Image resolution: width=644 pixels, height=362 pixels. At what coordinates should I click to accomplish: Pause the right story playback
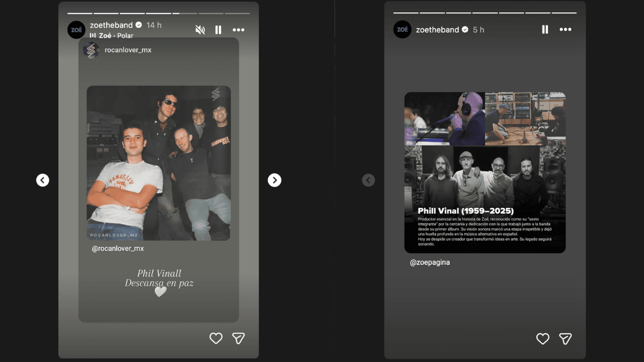pyautogui.click(x=545, y=30)
